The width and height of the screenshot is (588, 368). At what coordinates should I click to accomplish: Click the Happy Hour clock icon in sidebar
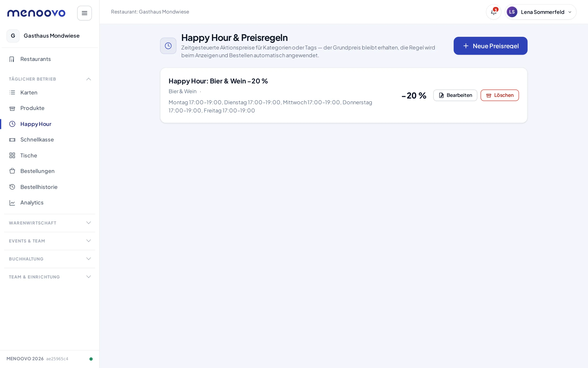click(x=12, y=124)
